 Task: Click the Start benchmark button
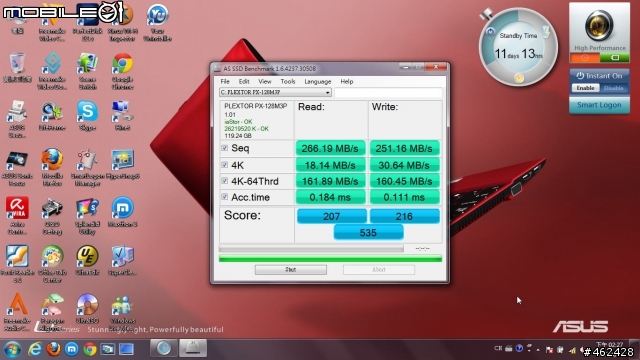coord(291,269)
